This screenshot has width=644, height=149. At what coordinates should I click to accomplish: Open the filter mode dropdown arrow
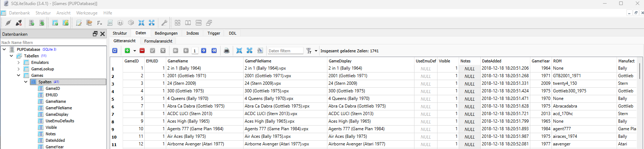316,51
